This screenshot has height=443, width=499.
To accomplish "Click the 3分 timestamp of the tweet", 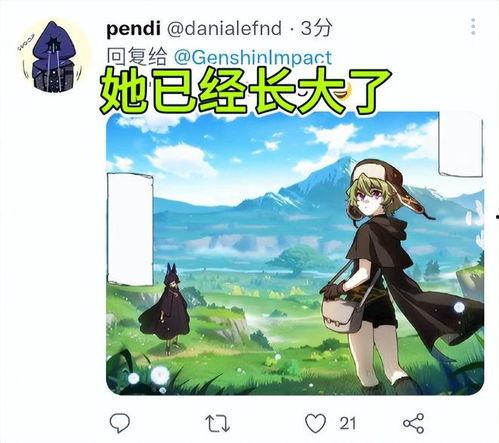I will 316,28.
